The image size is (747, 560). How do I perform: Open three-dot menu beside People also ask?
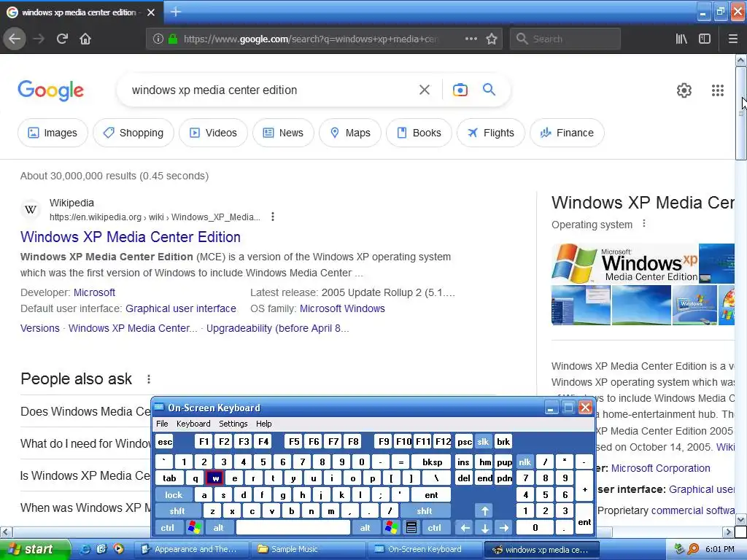(x=149, y=379)
